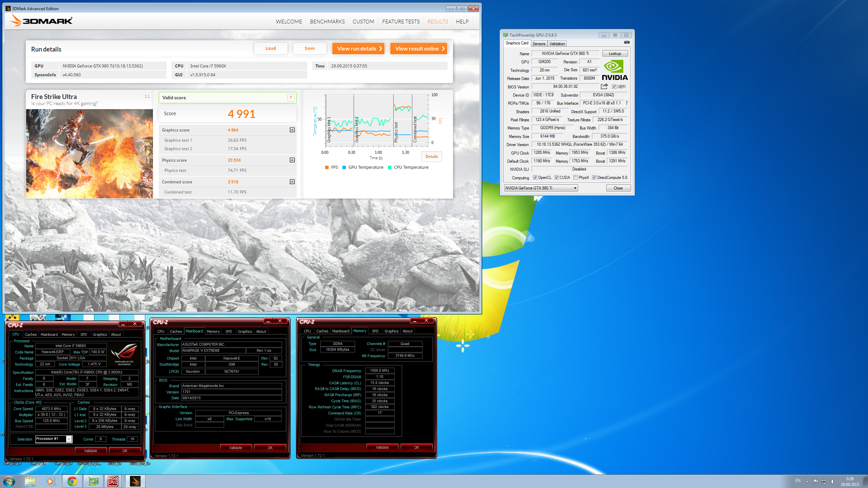The height and width of the screenshot is (488, 868).
Task: Click the NVIDIA logo in GPU-Z
Action: 615,70
